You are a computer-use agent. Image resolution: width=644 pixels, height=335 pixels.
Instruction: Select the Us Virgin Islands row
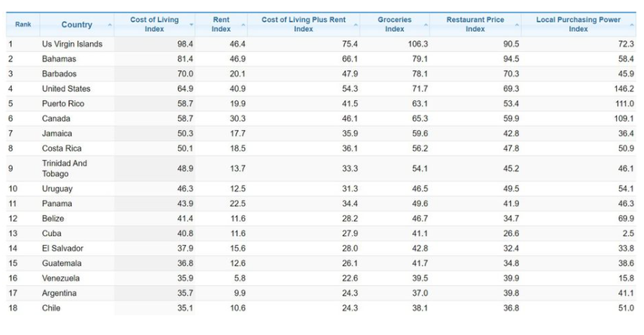click(72, 44)
